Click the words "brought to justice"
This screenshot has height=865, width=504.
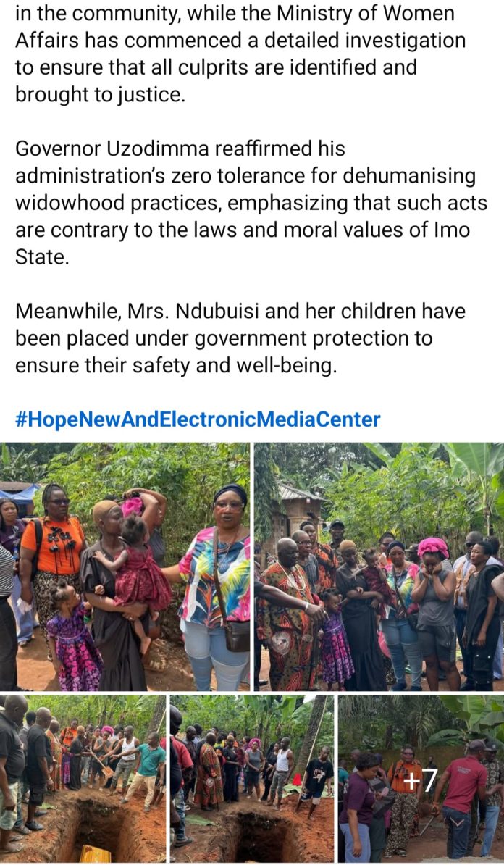pos(100,95)
